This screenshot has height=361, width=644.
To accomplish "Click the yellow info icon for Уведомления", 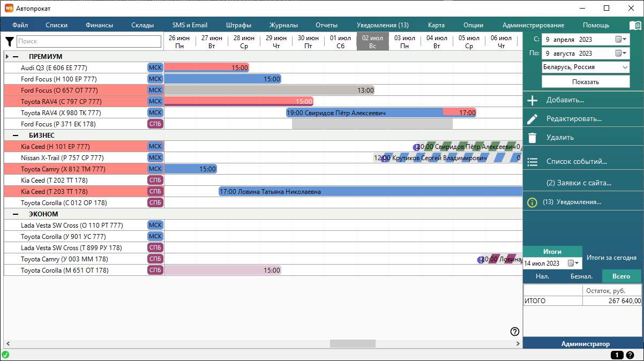I will coord(532,202).
